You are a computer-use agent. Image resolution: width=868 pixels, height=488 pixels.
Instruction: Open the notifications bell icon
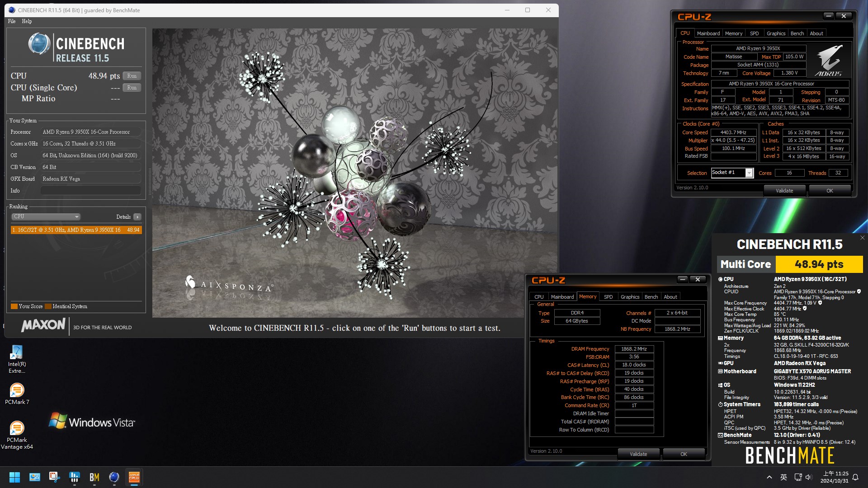point(855,477)
